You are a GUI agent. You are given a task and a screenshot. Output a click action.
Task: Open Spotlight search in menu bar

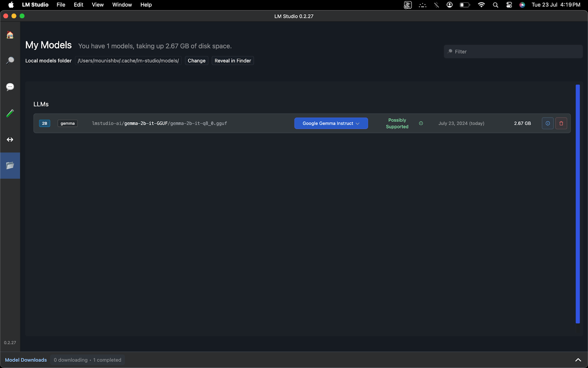[x=495, y=5]
